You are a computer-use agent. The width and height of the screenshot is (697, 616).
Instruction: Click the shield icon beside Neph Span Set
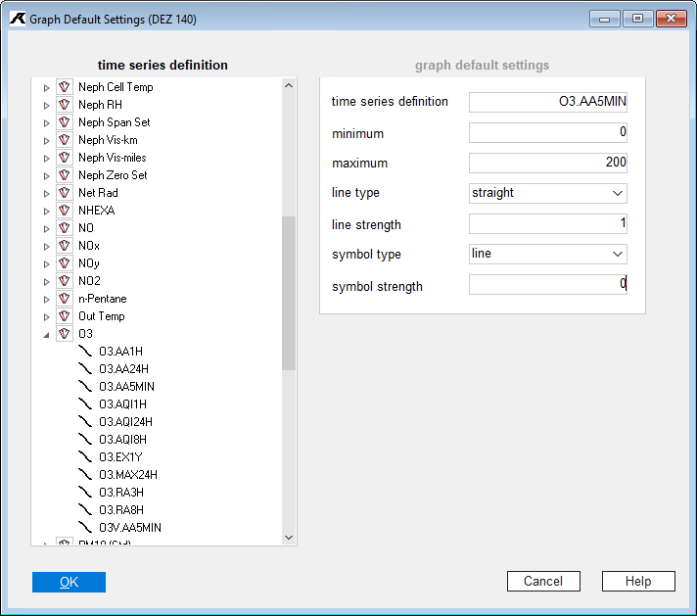coord(65,122)
